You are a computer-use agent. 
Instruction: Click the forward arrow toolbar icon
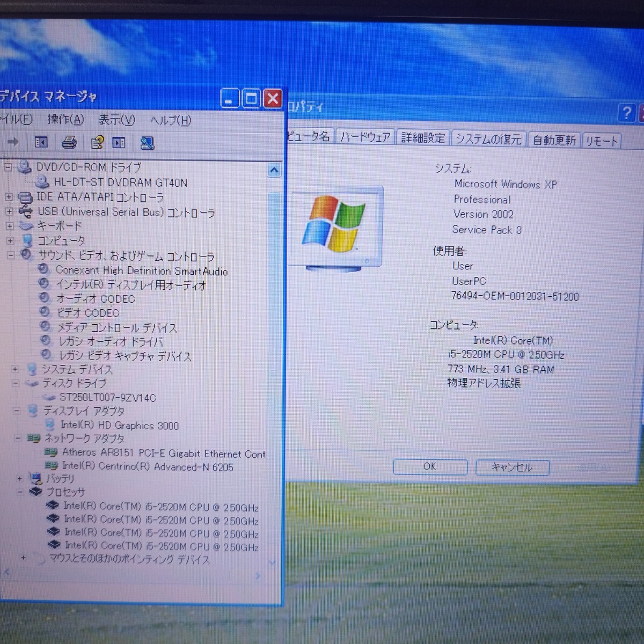point(13,142)
